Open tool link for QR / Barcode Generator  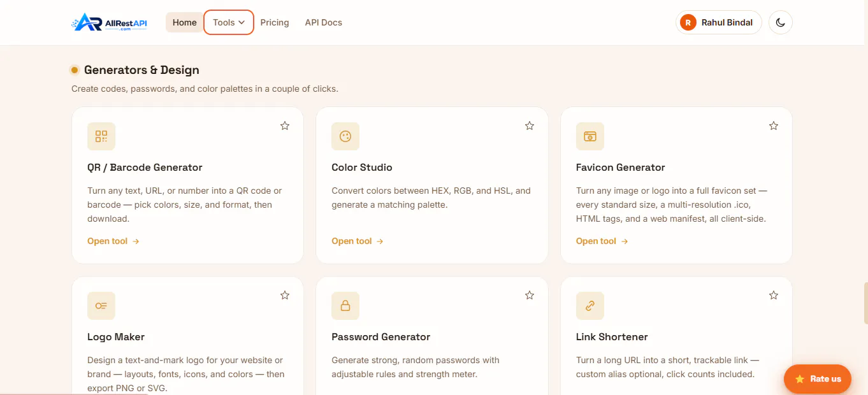click(x=113, y=241)
